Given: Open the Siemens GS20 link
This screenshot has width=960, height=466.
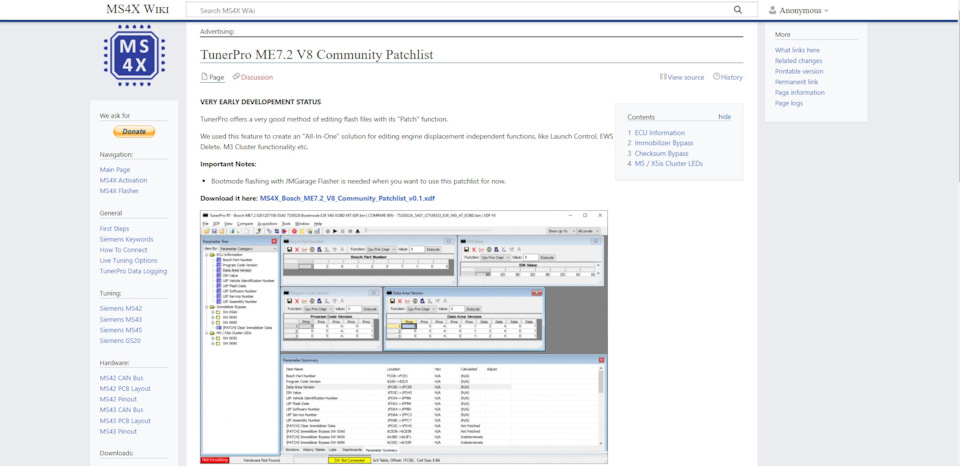Looking at the screenshot, I should [121, 340].
